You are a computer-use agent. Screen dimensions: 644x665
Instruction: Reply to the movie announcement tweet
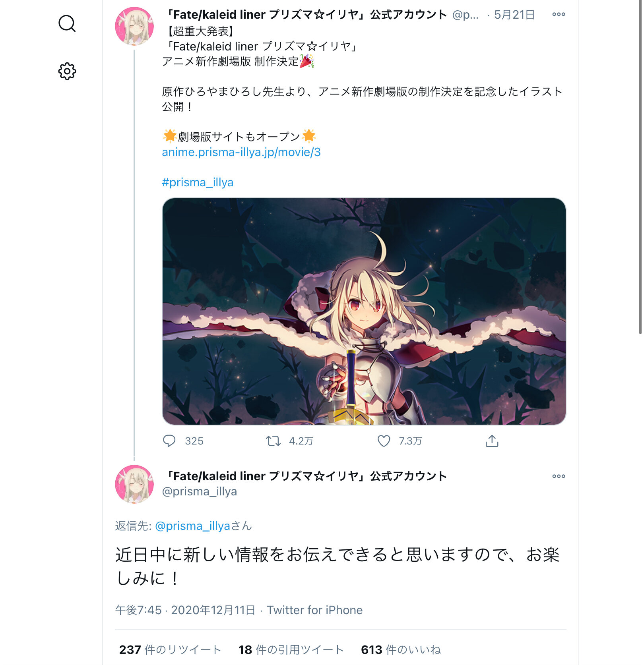169,441
